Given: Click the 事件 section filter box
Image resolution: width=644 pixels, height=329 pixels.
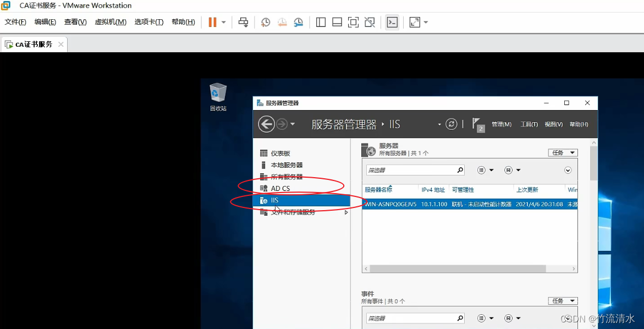Looking at the screenshot, I should click(x=415, y=319).
